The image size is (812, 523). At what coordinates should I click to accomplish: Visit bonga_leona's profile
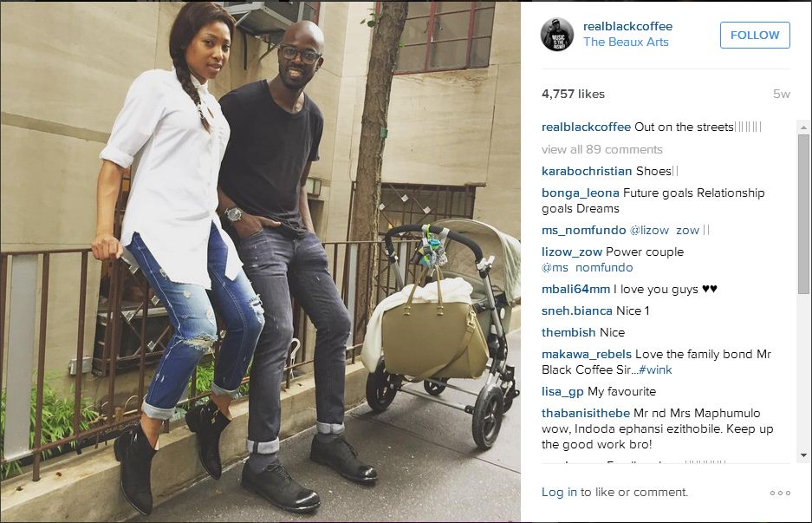click(x=580, y=193)
